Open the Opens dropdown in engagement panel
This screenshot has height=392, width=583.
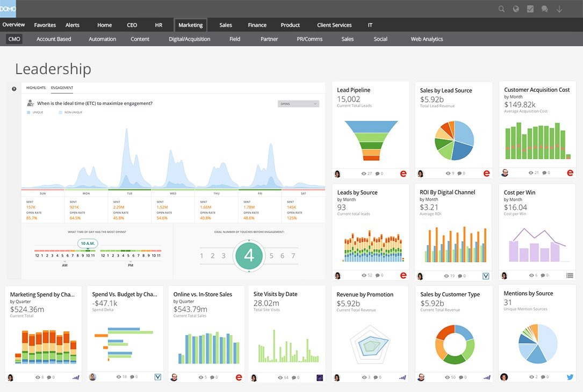[x=298, y=104]
